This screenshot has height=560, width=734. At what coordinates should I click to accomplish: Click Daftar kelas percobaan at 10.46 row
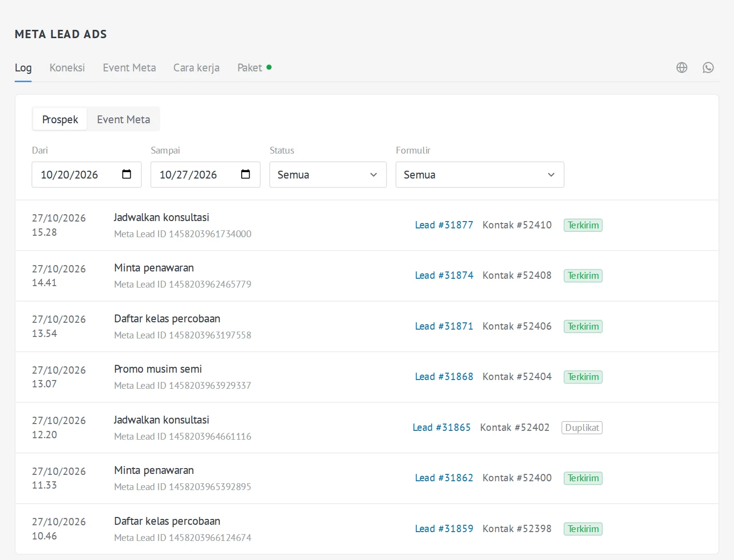coord(167,521)
